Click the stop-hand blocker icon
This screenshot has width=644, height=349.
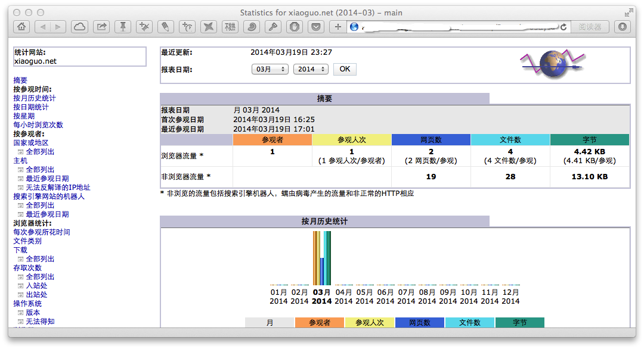coord(295,27)
